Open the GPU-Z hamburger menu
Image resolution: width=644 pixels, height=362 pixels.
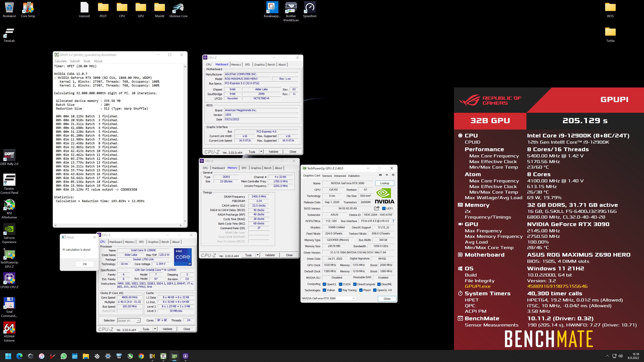click(393, 175)
